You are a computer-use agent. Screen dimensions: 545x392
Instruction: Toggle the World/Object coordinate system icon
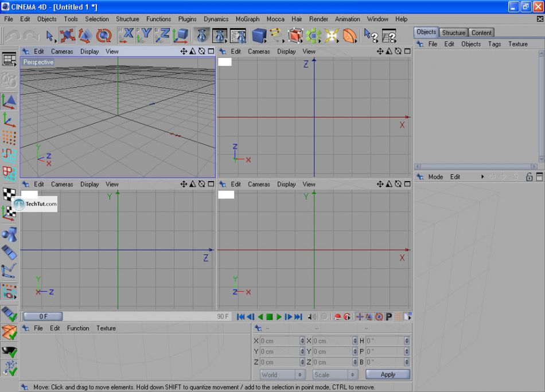[181, 36]
